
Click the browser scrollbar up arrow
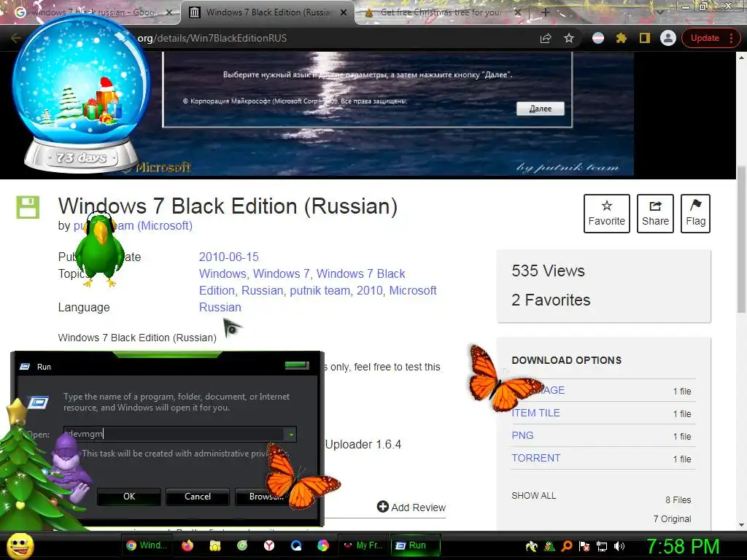pyautogui.click(x=741, y=57)
